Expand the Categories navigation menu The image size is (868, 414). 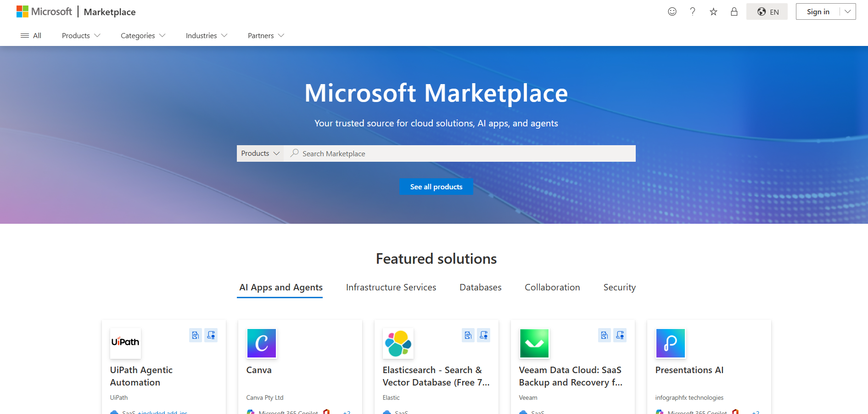(143, 35)
